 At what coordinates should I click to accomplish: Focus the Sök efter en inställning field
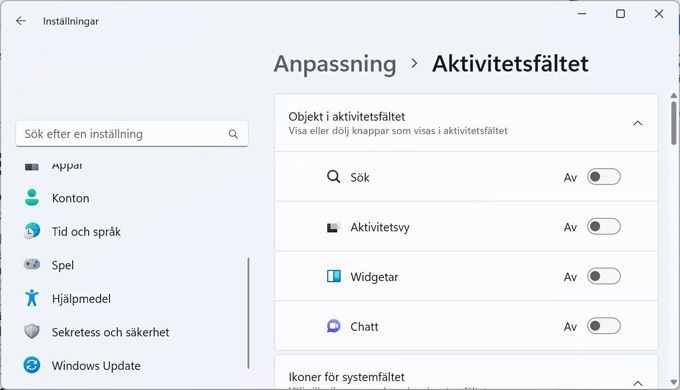tap(132, 134)
